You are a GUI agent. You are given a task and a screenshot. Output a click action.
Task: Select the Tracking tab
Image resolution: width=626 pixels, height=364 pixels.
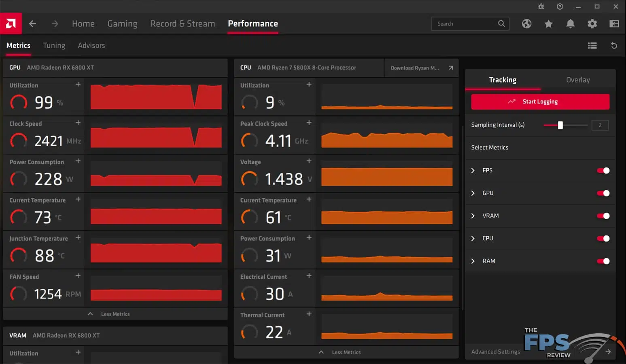[x=503, y=80]
